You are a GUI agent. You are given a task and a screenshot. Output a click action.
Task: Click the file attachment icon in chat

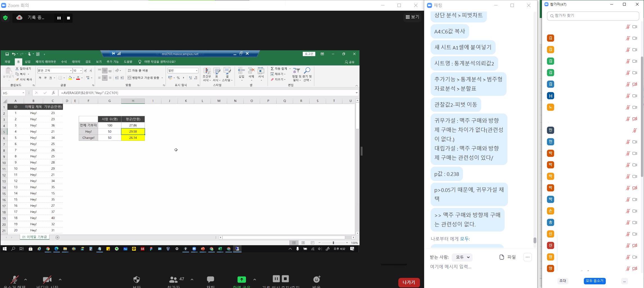coord(502,257)
